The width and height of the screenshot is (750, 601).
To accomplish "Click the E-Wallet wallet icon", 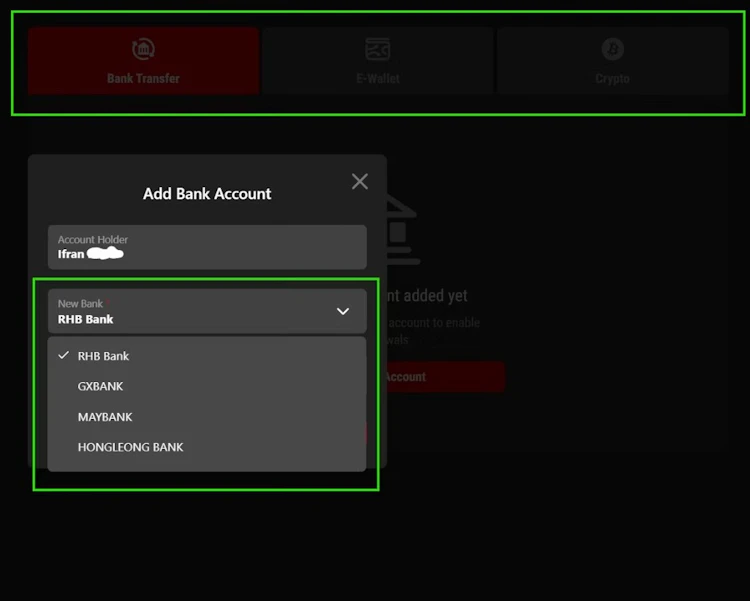I will point(378,49).
